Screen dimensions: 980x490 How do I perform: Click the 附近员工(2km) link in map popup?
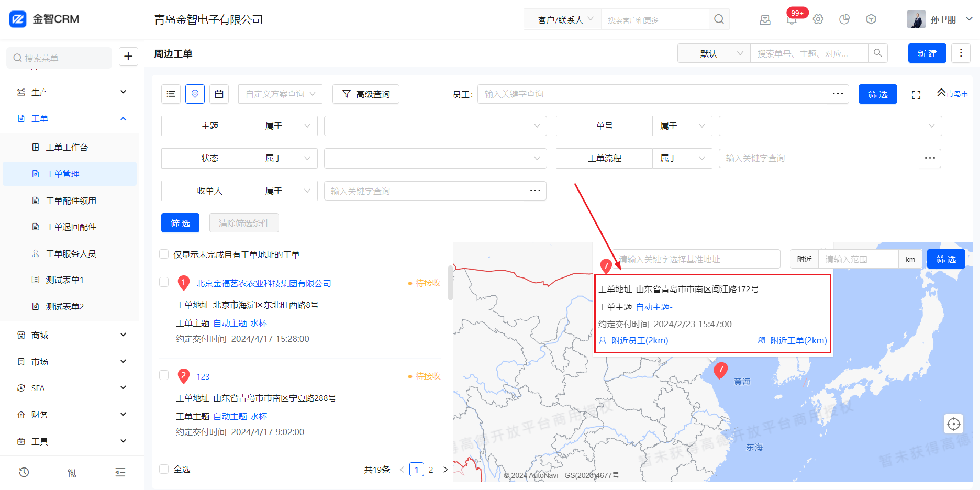click(x=639, y=341)
